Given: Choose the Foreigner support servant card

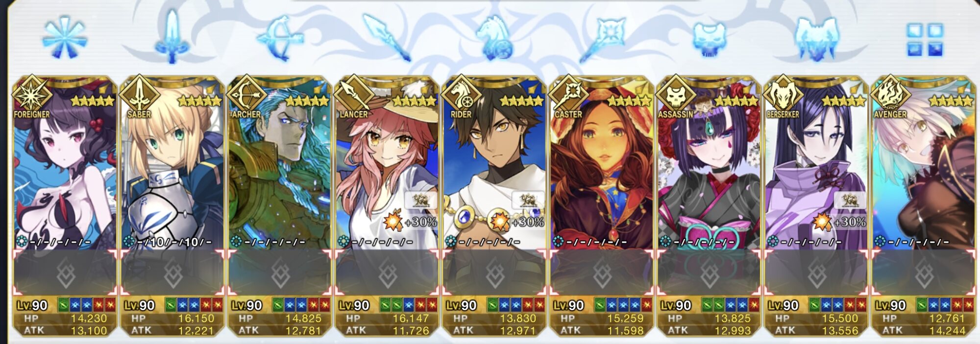Looking at the screenshot, I should coord(65,206).
